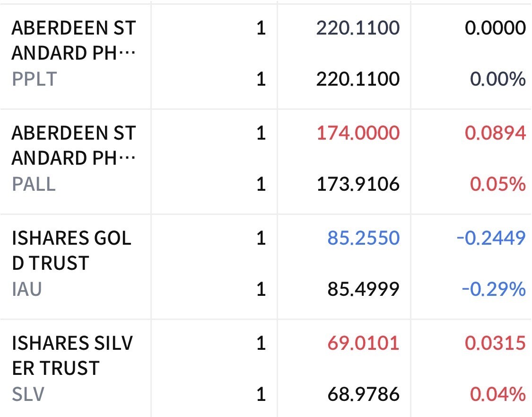Click the IAU ticker symbol

click(x=27, y=289)
